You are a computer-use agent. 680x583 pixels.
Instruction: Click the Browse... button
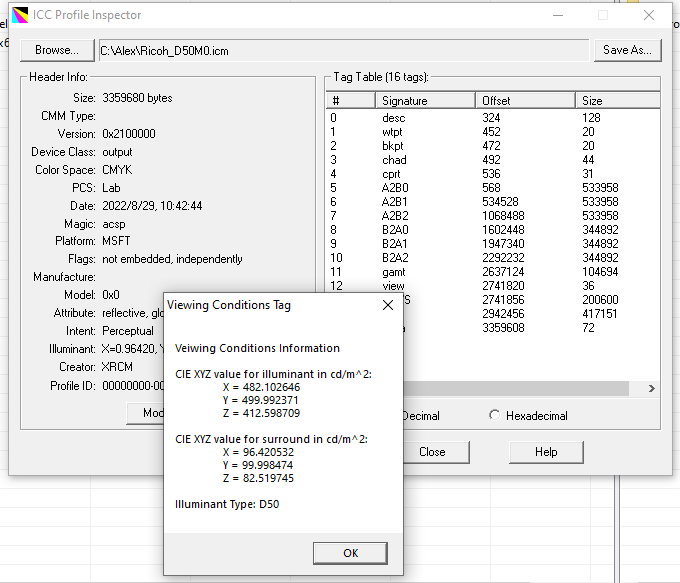(x=56, y=49)
